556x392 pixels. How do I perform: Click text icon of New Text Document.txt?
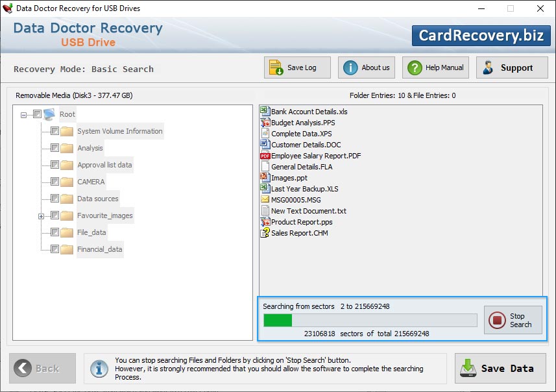click(265, 211)
